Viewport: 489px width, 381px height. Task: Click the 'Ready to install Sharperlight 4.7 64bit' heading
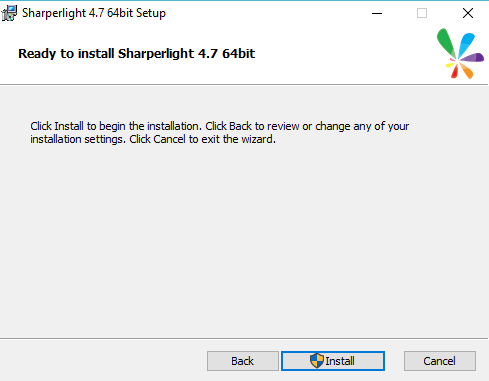tap(136, 54)
